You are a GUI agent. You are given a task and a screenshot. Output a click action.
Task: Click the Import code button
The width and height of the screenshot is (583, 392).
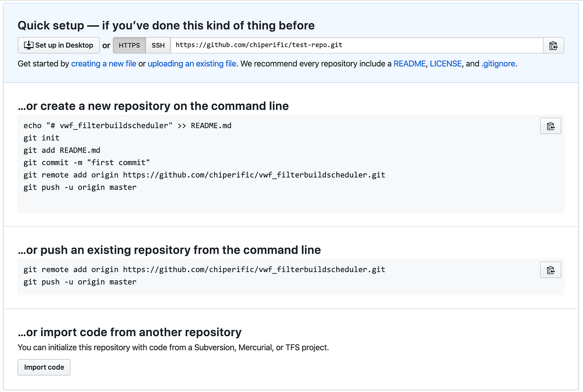pyautogui.click(x=44, y=367)
